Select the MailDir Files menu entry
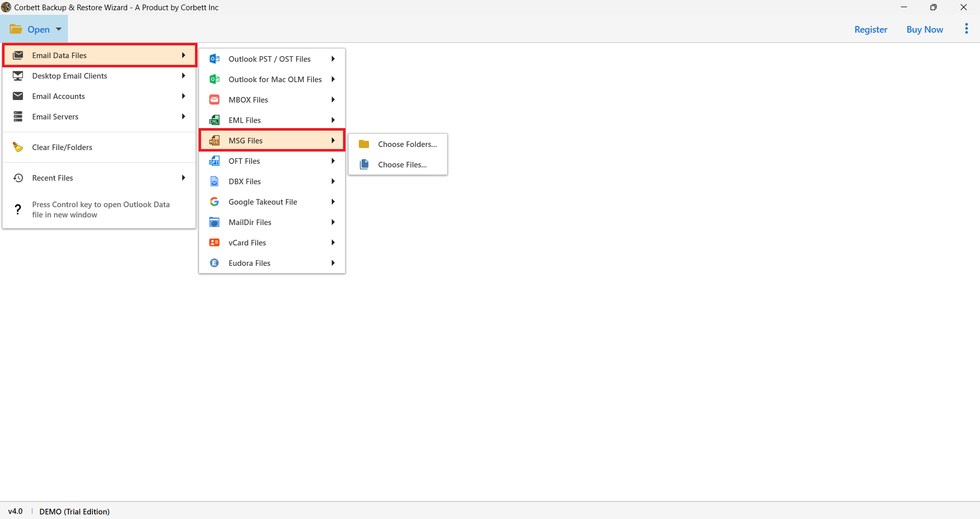 272,222
